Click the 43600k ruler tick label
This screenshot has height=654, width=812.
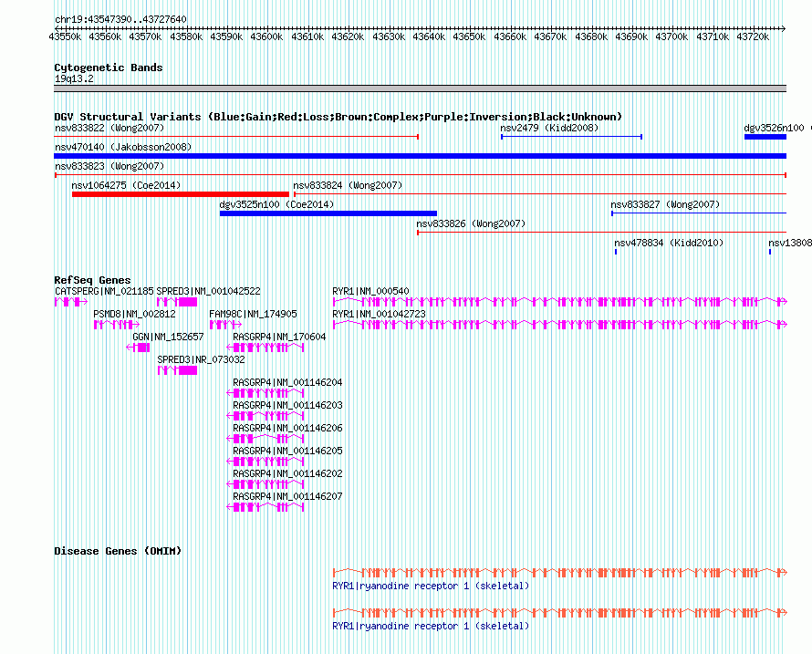click(x=266, y=37)
